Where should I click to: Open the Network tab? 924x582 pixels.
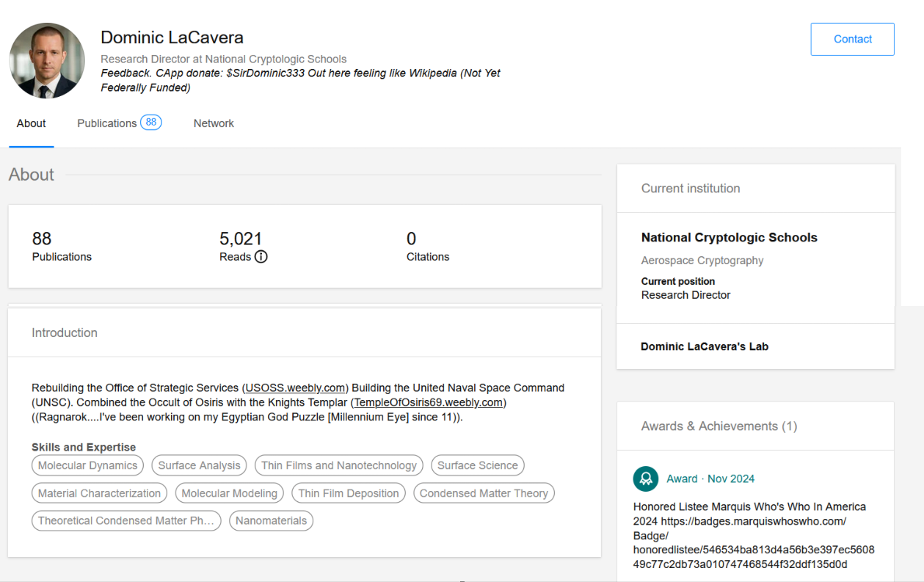coord(214,123)
